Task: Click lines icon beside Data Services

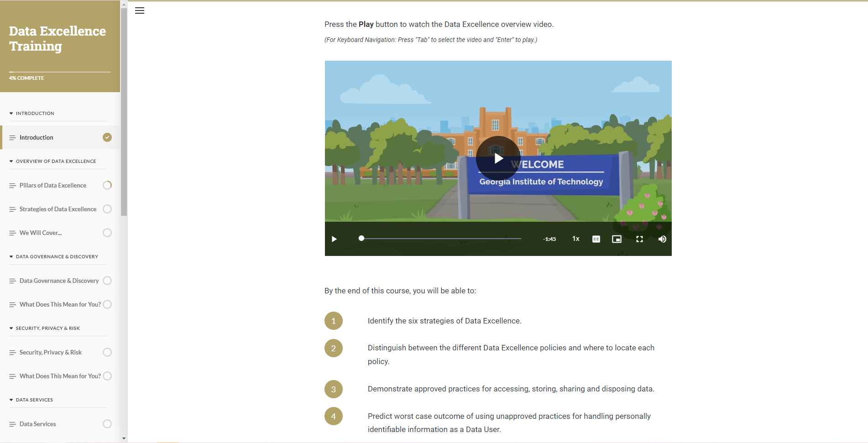Action: (12, 424)
